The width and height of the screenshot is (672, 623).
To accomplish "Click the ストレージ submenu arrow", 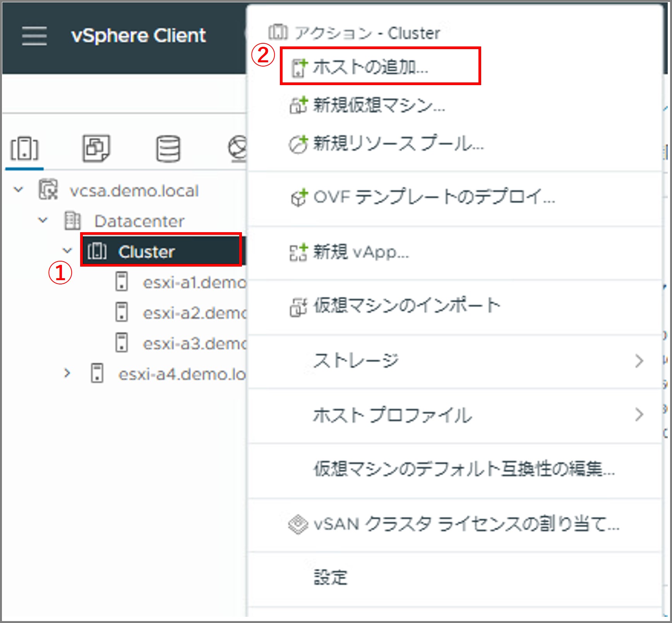I will point(639,361).
